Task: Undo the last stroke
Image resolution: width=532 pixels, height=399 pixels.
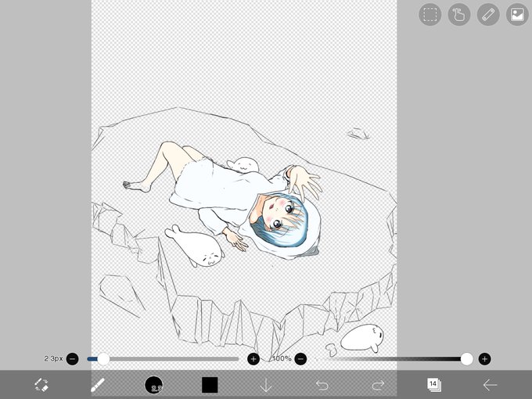Action: pos(322,385)
